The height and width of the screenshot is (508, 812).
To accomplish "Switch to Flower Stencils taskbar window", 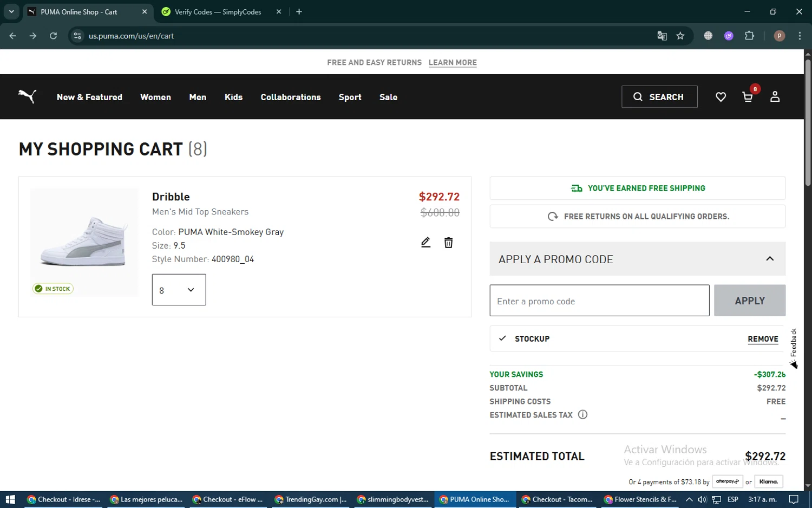I will tap(640, 499).
